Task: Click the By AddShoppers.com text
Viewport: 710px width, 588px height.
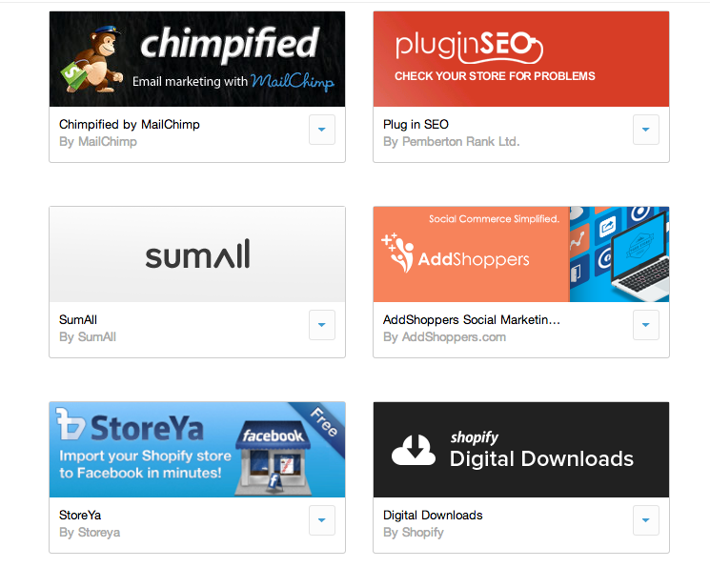Action: [x=445, y=337]
